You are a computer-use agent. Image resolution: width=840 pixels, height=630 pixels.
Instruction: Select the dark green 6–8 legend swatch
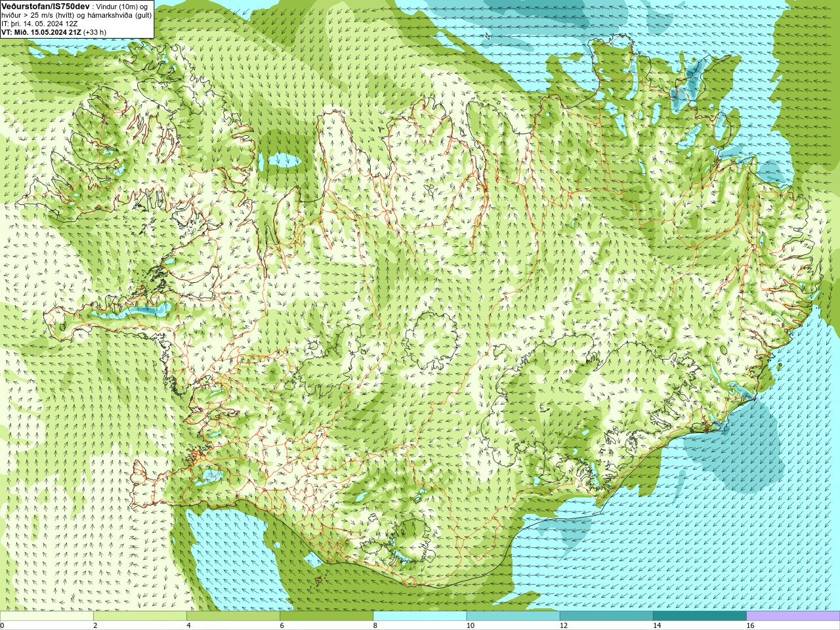pos(326,616)
